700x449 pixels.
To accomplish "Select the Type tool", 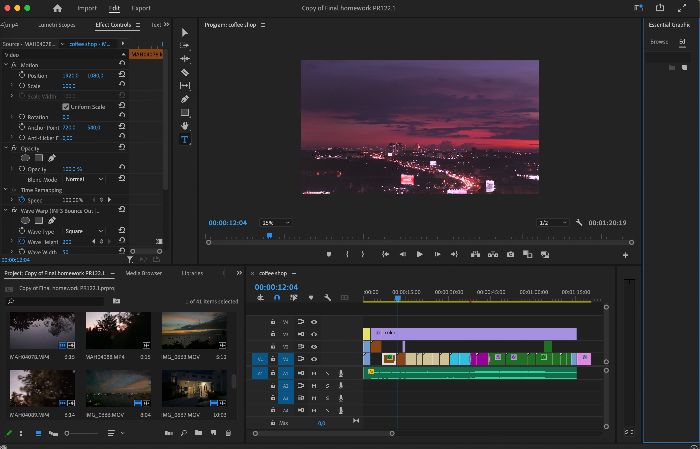I will pos(185,140).
